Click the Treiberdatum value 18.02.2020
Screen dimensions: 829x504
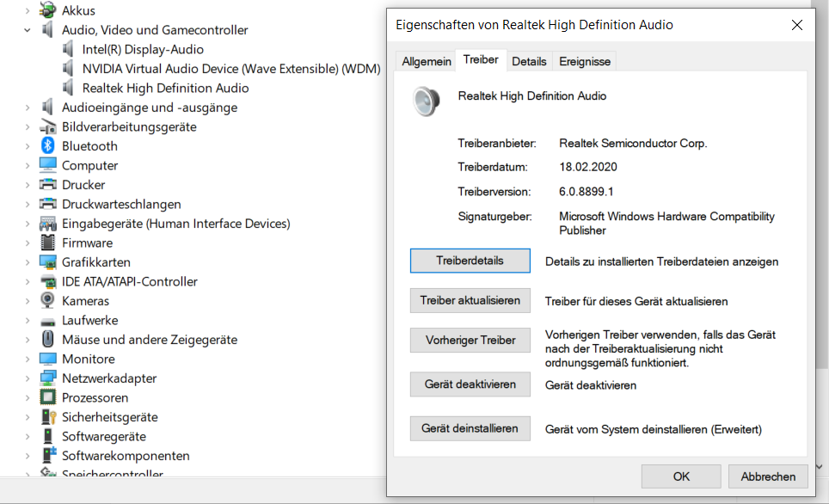pos(588,167)
